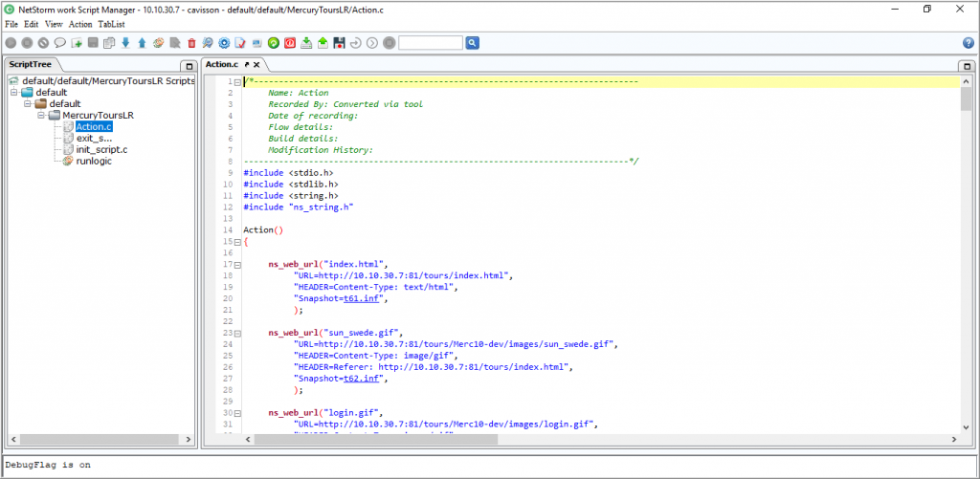Viewport: 980px width, 479px height.
Task: Click the copy documents toolbar icon
Action: pyautogui.click(x=109, y=43)
